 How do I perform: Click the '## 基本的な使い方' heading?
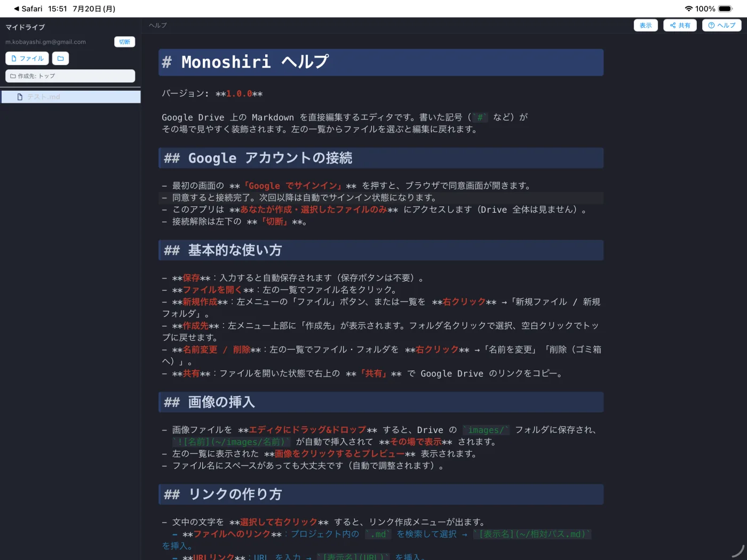[381, 250]
